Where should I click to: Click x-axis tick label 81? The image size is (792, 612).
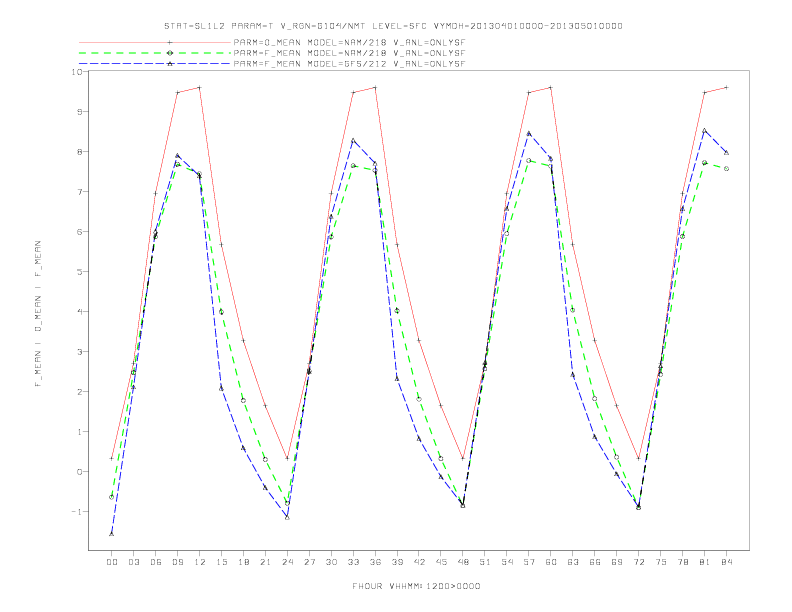(705, 562)
